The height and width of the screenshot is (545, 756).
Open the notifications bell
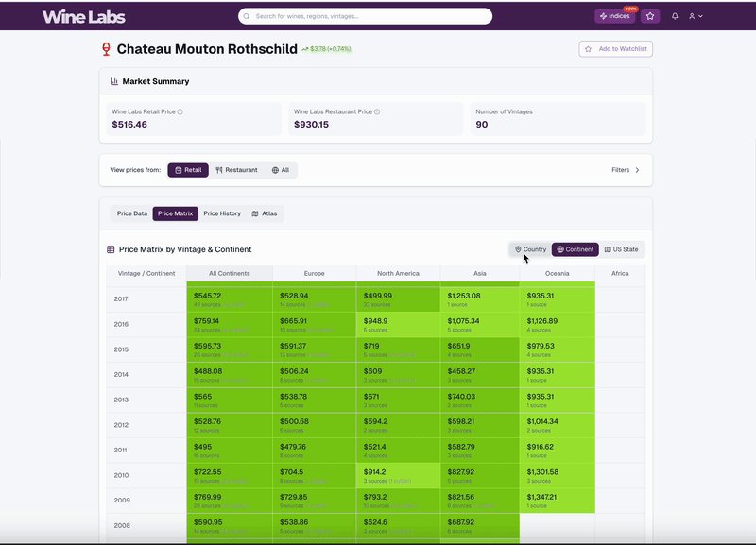(675, 16)
